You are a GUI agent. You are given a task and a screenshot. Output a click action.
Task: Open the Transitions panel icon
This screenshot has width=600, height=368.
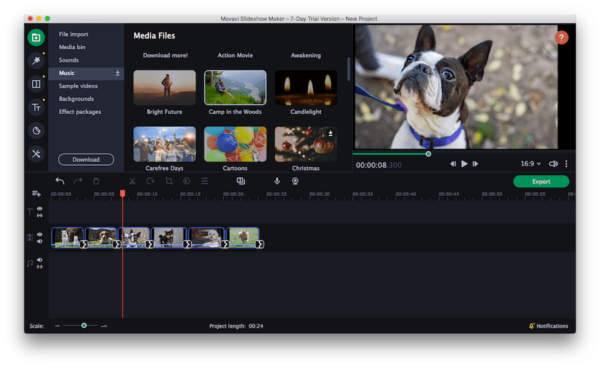tap(36, 84)
